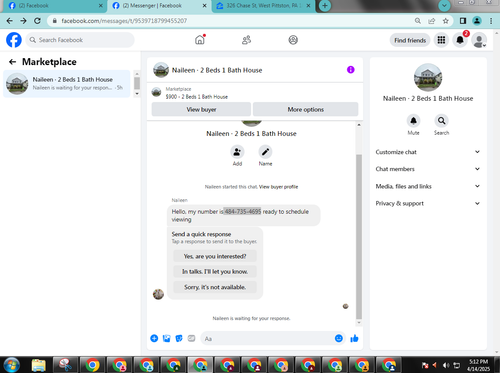500x373 pixels.
Task: Open the Windows Start button
Action: tap(12, 365)
